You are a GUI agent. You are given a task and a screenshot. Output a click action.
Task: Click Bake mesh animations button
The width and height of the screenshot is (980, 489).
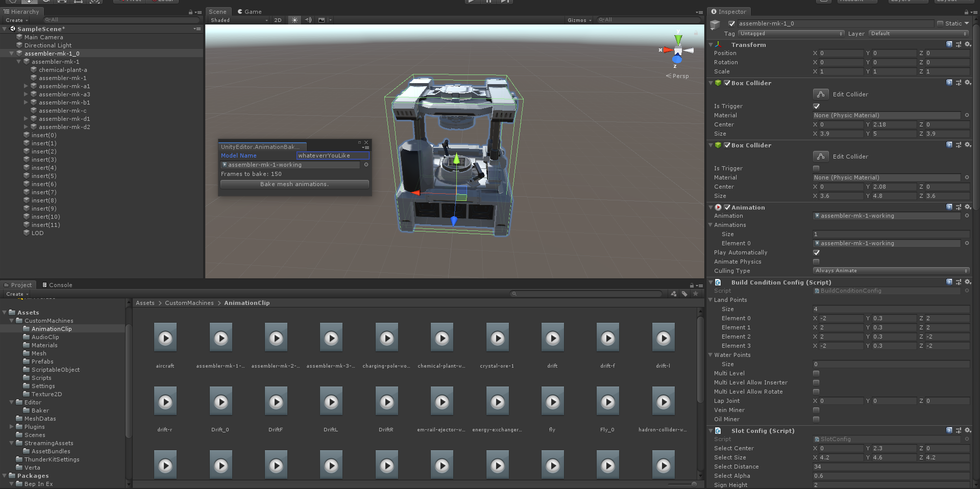click(x=295, y=184)
